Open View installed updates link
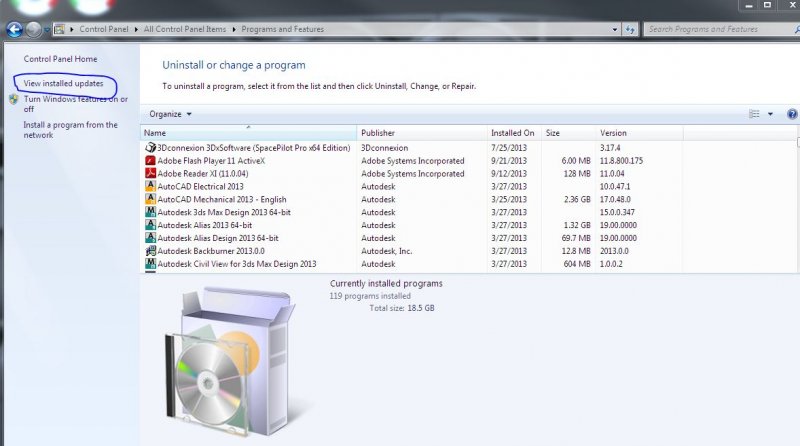 pyautogui.click(x=63, y=83)
